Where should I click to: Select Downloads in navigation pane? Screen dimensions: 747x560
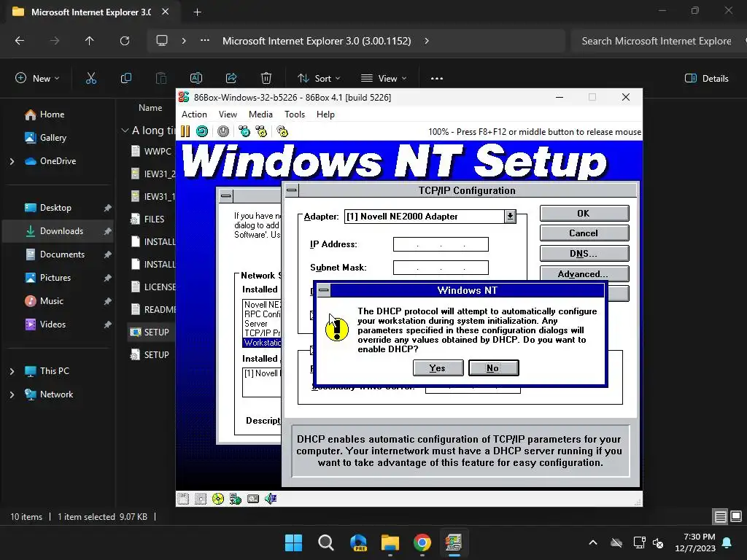58,231
